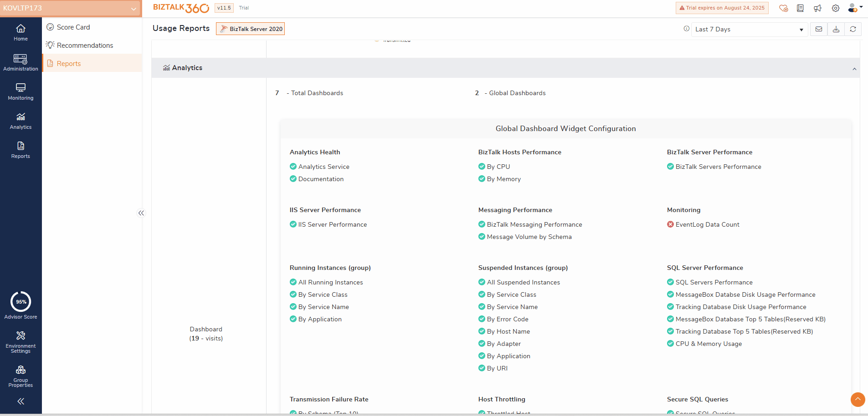Open the Home sidebar icon
The height and width of the screenshot is (416, 868).
(x=21, y=32)
